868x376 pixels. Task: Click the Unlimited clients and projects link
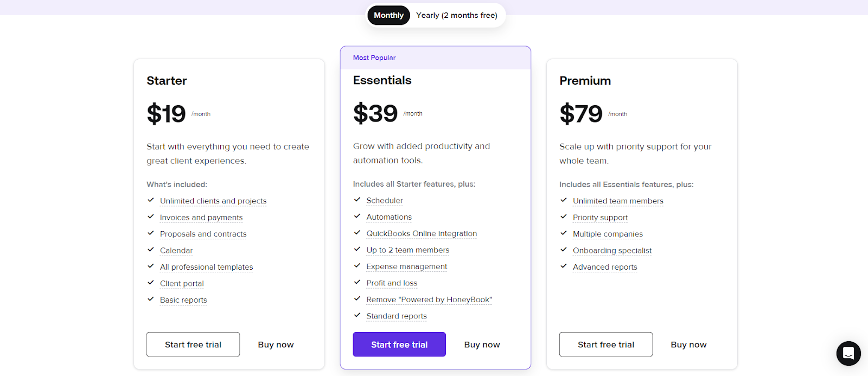pyautogui.click(x=213, y=201)
